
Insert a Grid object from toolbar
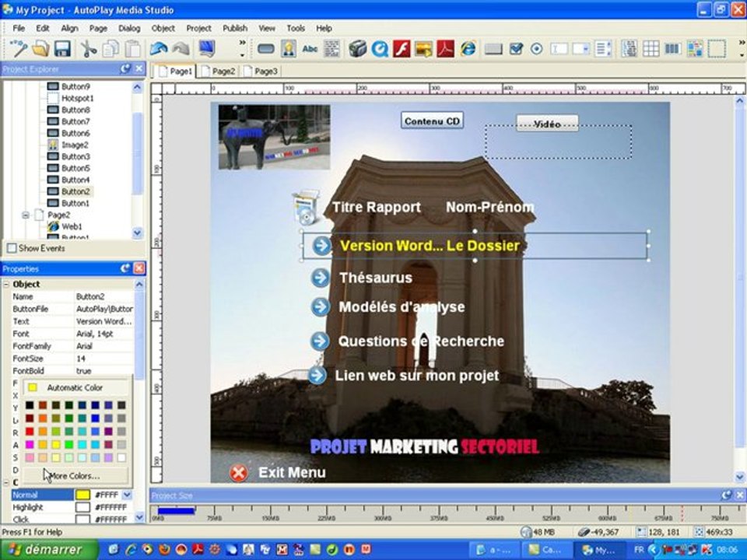(651, 48)
